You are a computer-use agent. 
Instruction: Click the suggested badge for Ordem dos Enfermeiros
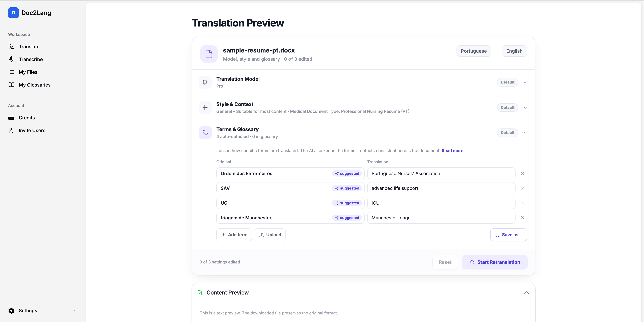pyautogui.click(x=347, y=174)
